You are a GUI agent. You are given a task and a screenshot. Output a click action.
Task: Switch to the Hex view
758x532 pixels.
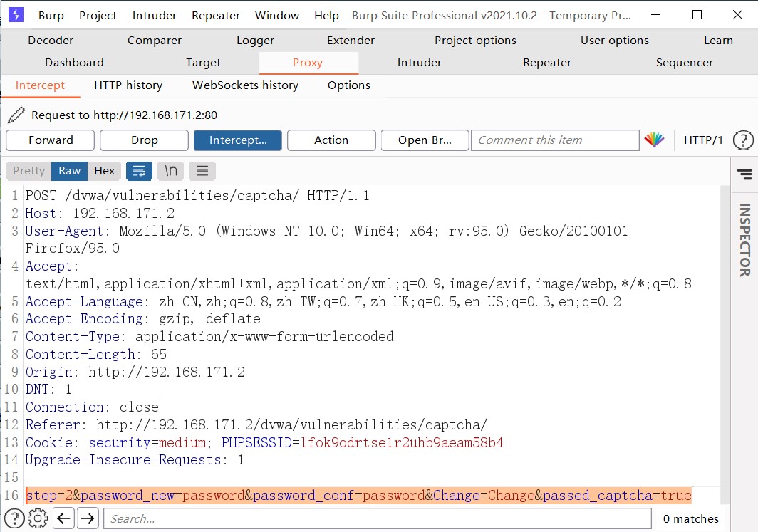pyautogui.click(x=105, y=171)
